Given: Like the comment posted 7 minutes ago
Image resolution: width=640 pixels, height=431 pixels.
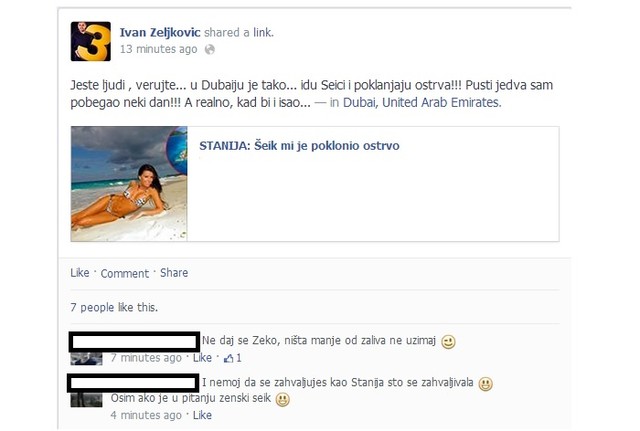Looking at the screenshot, I should (202, 358).
